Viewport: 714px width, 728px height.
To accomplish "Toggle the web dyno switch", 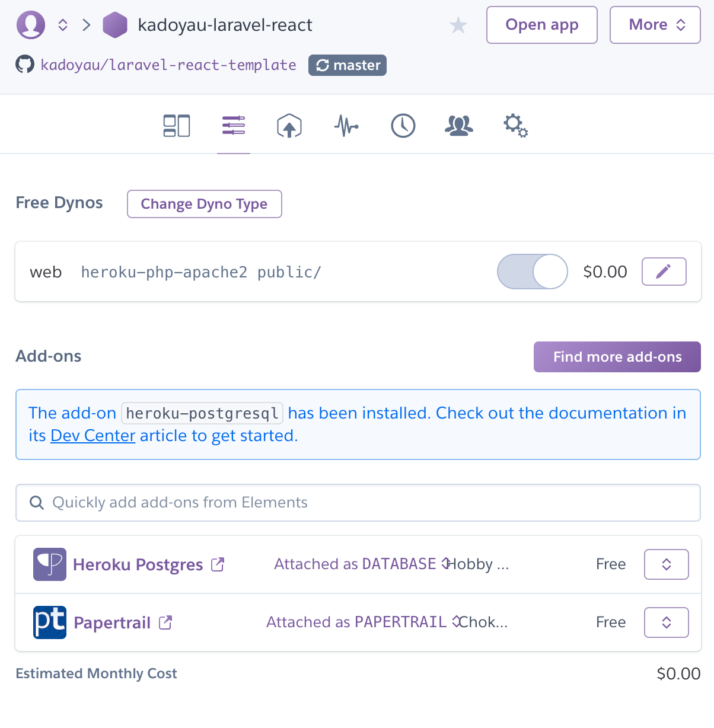I will 532,272.
